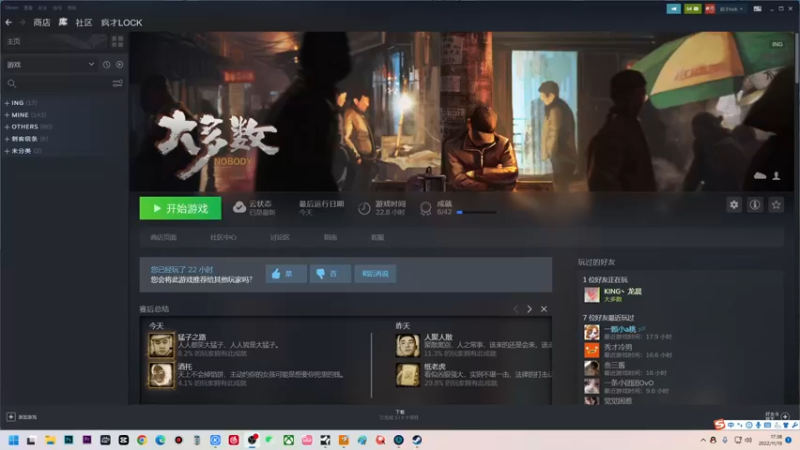Screen dimensions: 800x450
Task: Click thumbs-down 否 button
Action: [x=330, y=274]
